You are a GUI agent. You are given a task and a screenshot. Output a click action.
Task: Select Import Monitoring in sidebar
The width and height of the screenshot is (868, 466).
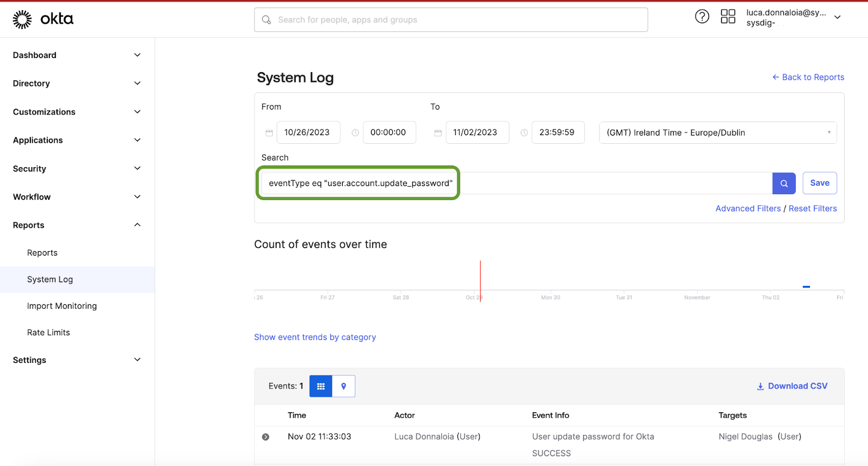(x=62, y=306)
